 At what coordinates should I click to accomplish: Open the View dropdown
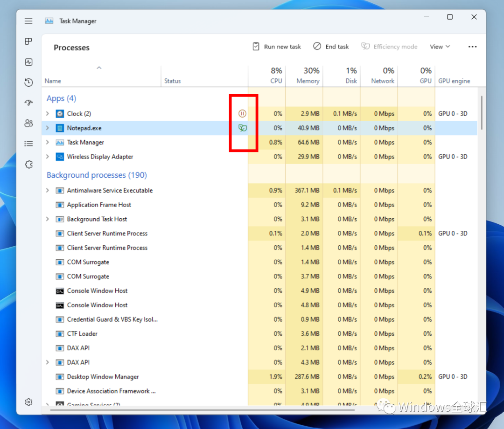[x=440, y=47]
